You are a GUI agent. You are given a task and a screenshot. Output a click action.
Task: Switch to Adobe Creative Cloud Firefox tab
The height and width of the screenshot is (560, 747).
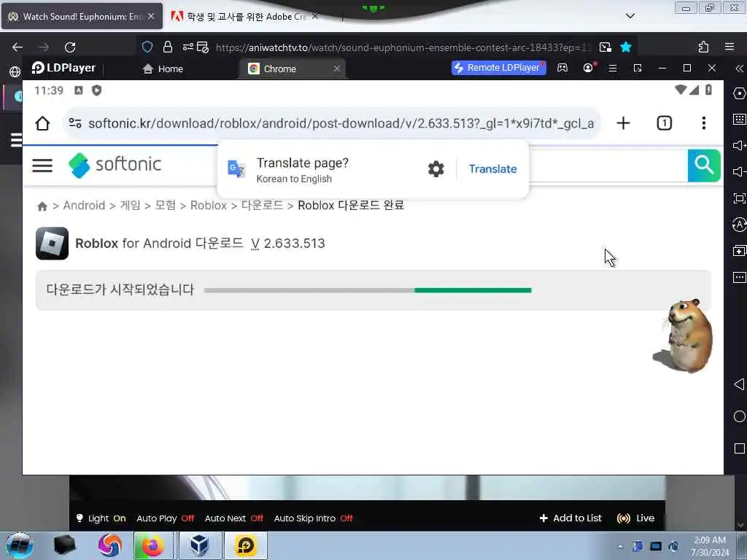[245, 17]
